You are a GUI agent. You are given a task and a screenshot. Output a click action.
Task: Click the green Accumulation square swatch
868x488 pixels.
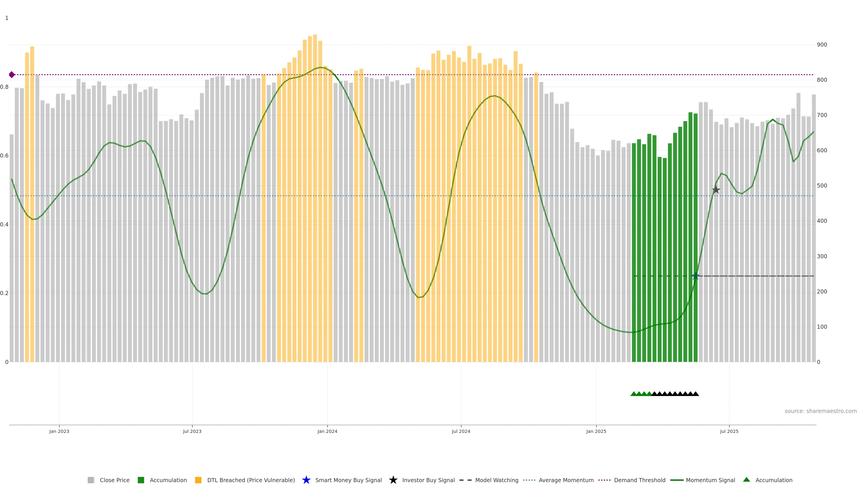(141, 480)
